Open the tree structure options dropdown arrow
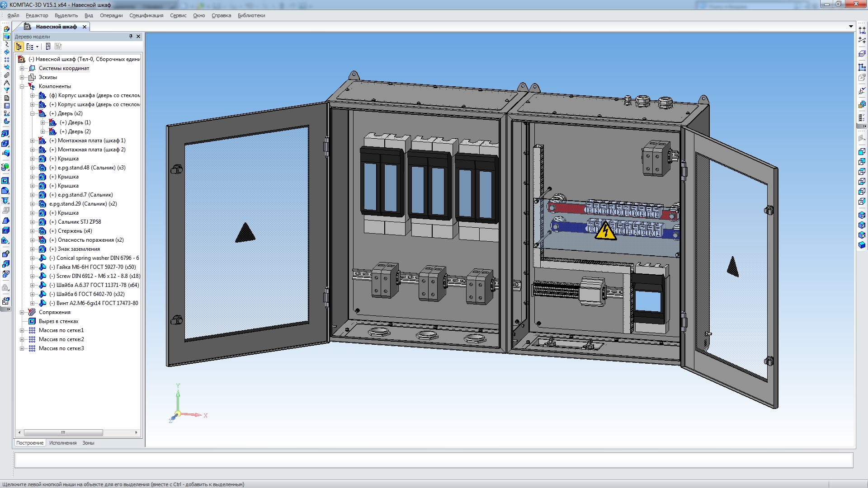Image resolution: width=868 pixels, height=488 pixels. 37,47
